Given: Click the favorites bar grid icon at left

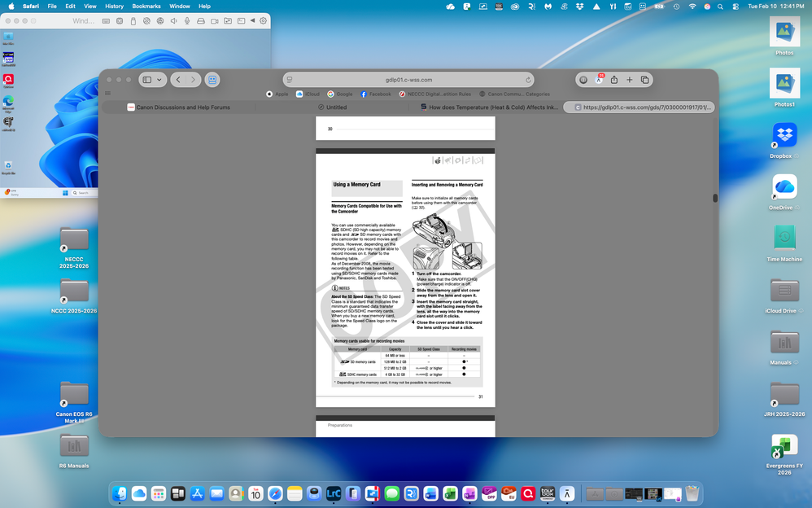Looking at the screenshot, I should coord(107,94).
